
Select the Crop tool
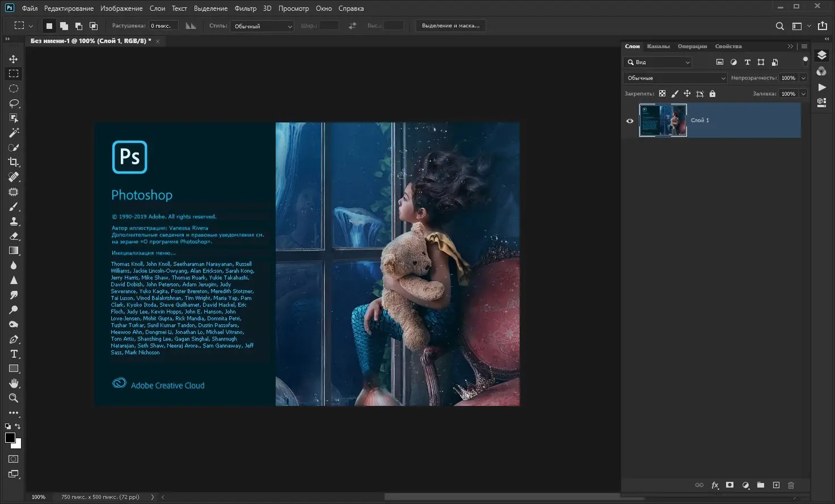[x=14, y=162]
